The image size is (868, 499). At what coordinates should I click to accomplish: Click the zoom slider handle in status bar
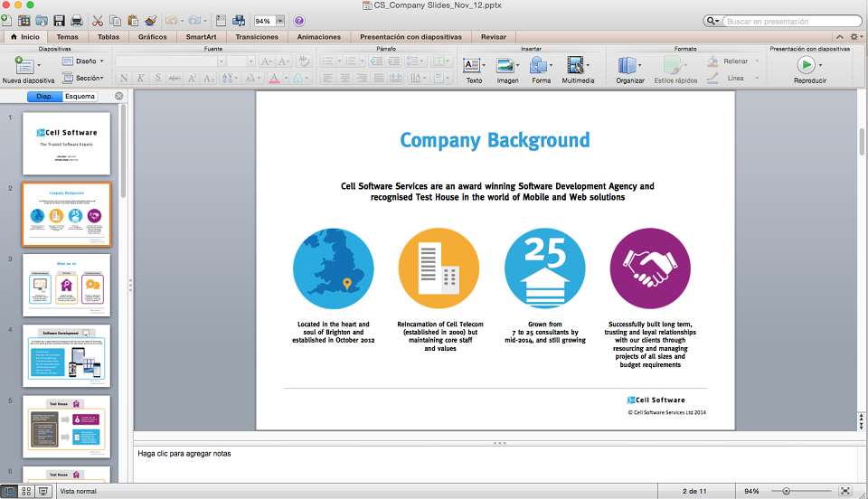point(786,491)
